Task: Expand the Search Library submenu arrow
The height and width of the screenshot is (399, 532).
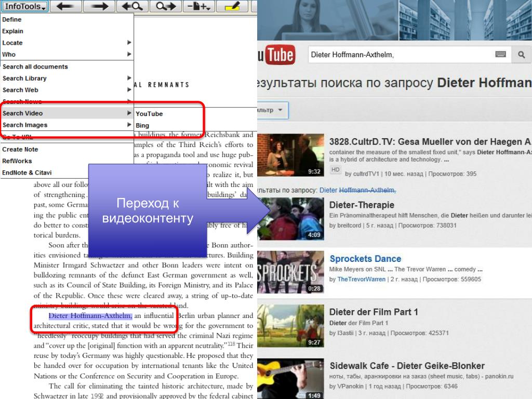Action: tap(129, 78)
